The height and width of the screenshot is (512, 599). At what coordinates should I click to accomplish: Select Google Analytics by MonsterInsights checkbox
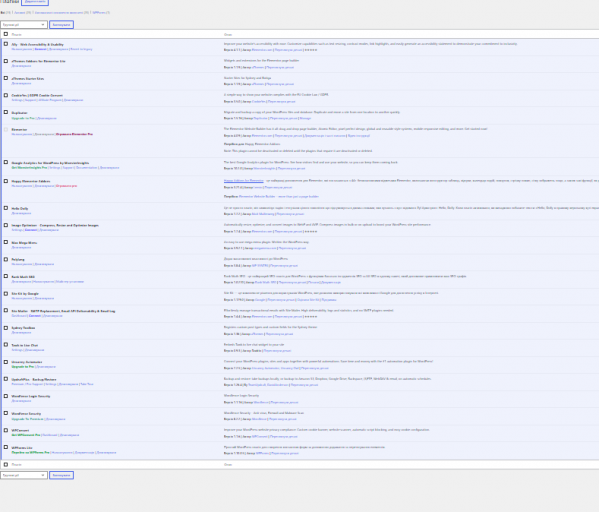click(x=6, y=162)
